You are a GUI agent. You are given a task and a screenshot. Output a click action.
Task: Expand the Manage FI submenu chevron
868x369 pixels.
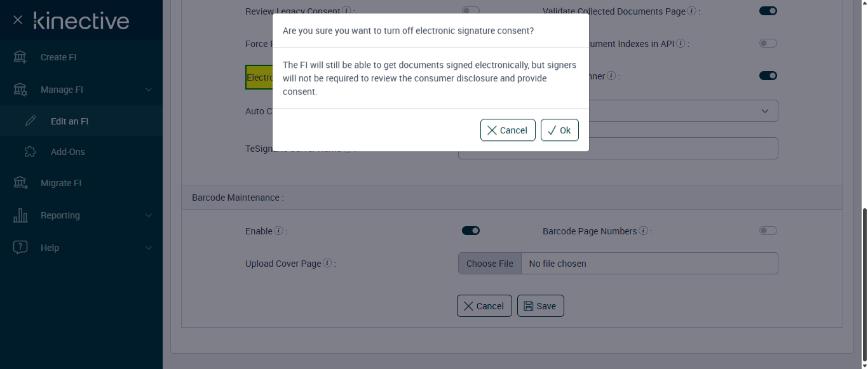coord(149,90)
